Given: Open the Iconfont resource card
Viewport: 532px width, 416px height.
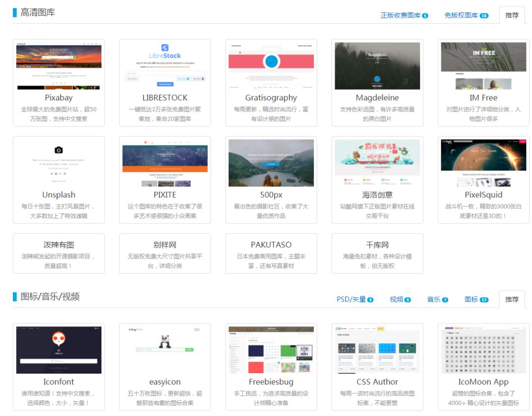Looking at the screenshot, I should coord(59,367).
